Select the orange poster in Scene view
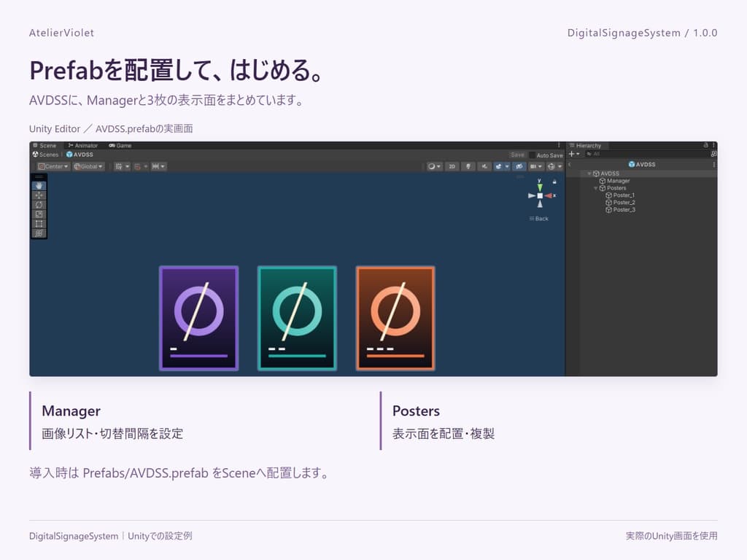 click(395, 318)
